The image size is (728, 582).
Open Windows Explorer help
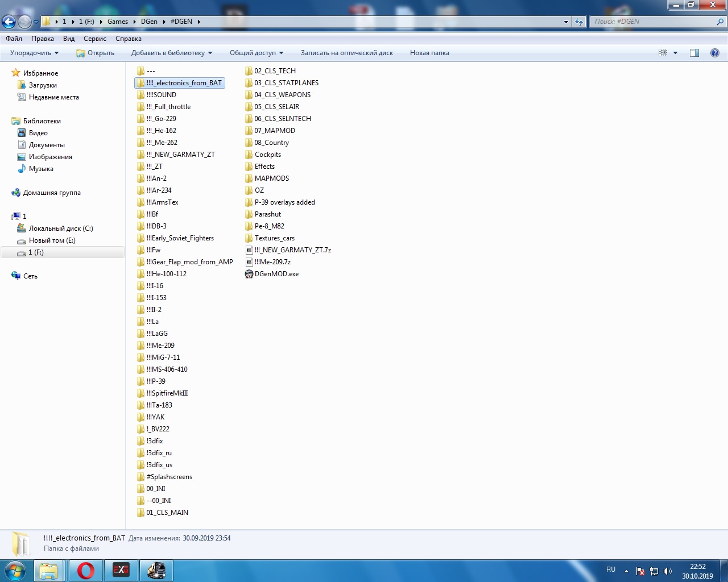point(715,53)
